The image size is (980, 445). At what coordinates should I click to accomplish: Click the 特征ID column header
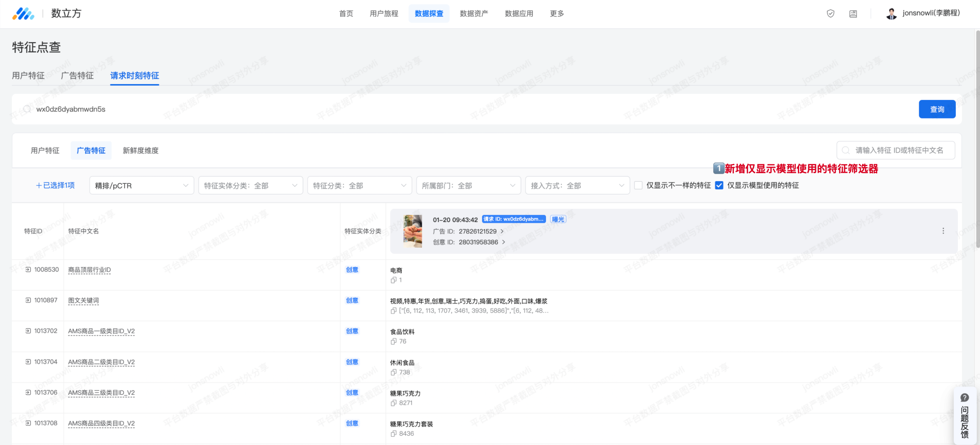[33, 231]
